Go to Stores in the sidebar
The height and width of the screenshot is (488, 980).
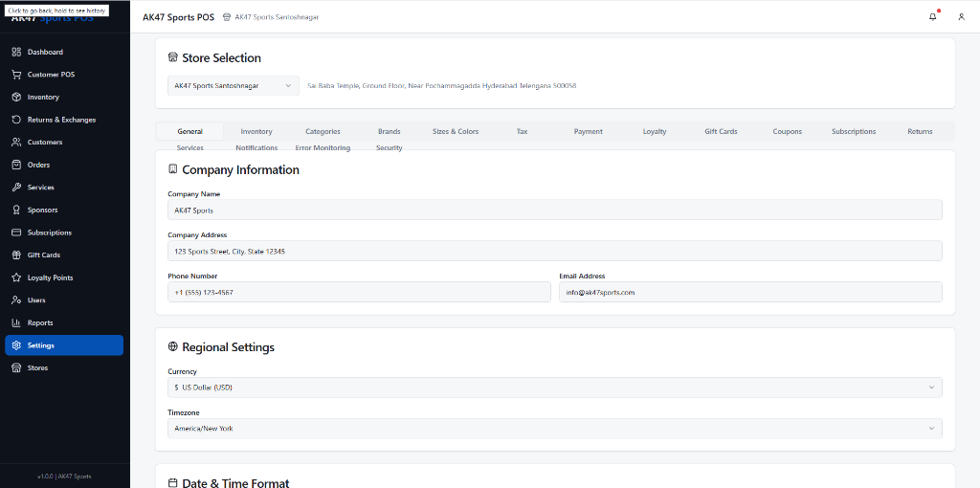pos(37,367)
